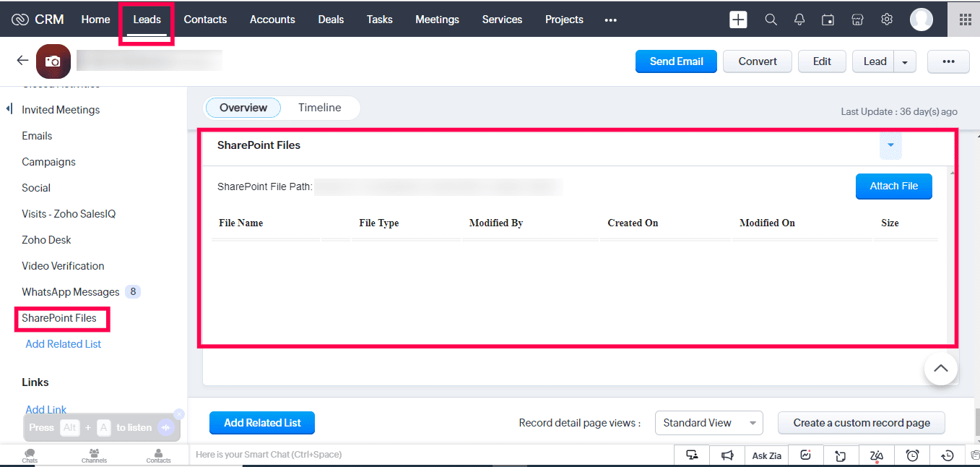Jump to Zoho Desk related list
Viewport: 980px width, 467px height.
pos(46,240)
